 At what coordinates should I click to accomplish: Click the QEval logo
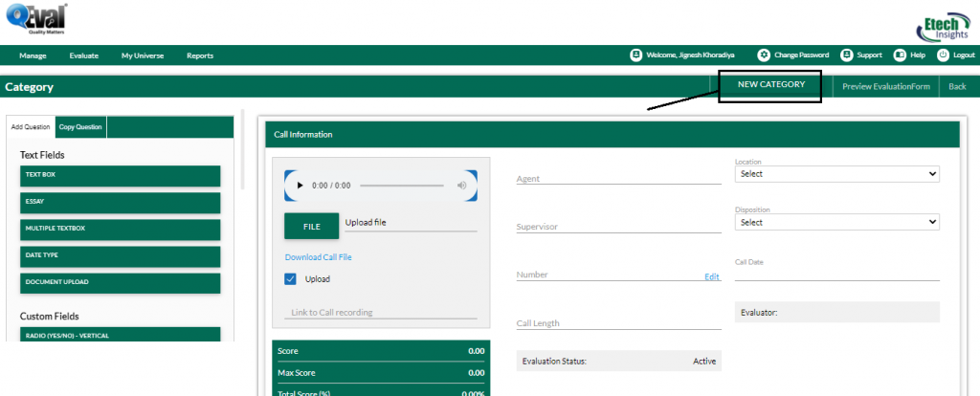(x=36, y=19)
